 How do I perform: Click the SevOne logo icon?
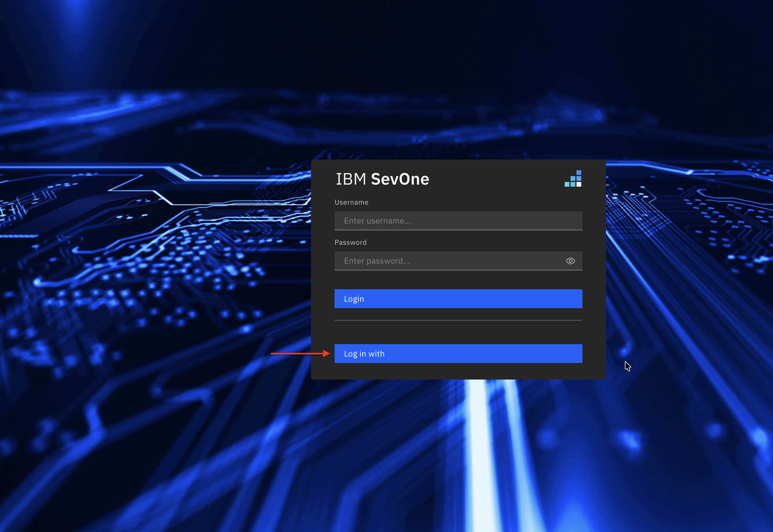click(x=573, y=178)
